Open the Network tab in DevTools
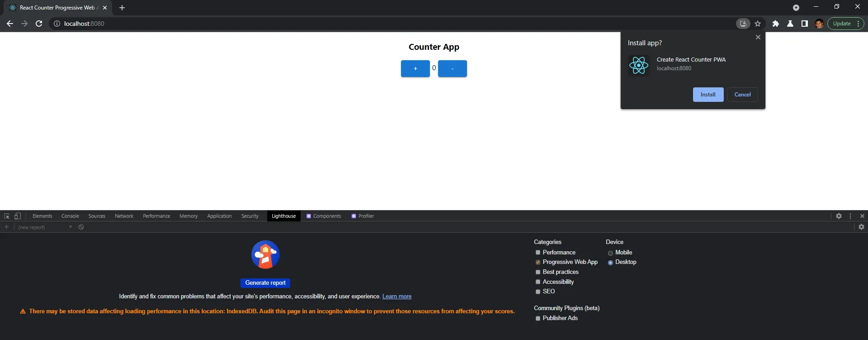The width and height of the screenshot is (868, 340). click(124, 216)
